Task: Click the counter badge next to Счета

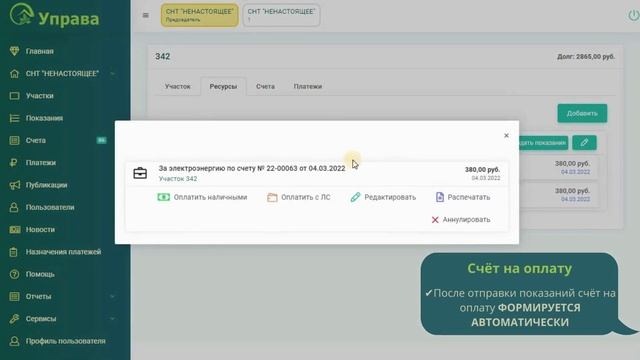Action: click(101, 140)
